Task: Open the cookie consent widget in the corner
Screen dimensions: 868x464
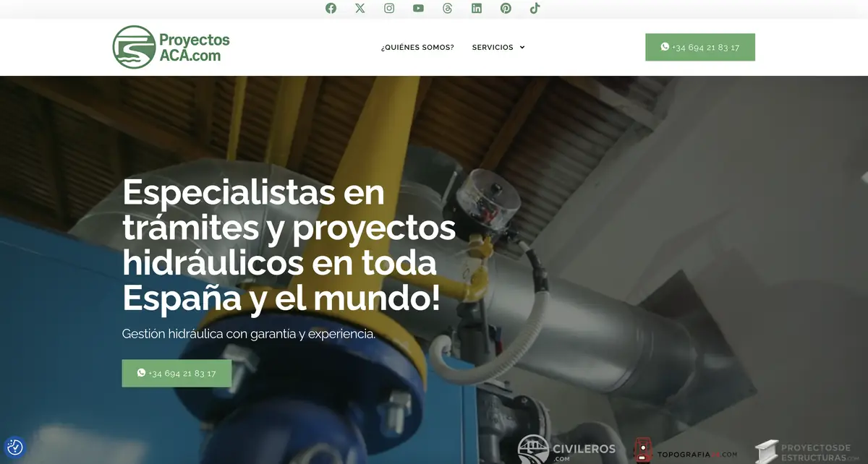Action: pos(16,447)
